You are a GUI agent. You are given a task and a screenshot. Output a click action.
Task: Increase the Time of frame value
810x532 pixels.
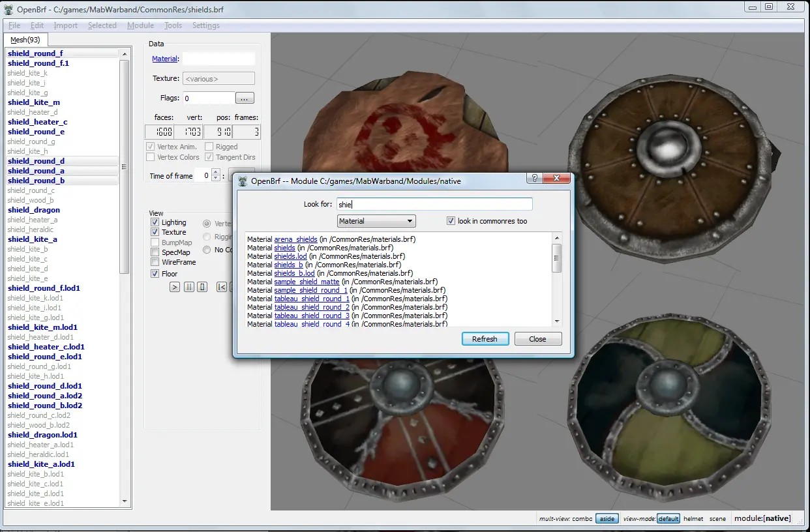click(x=216, y=173)
